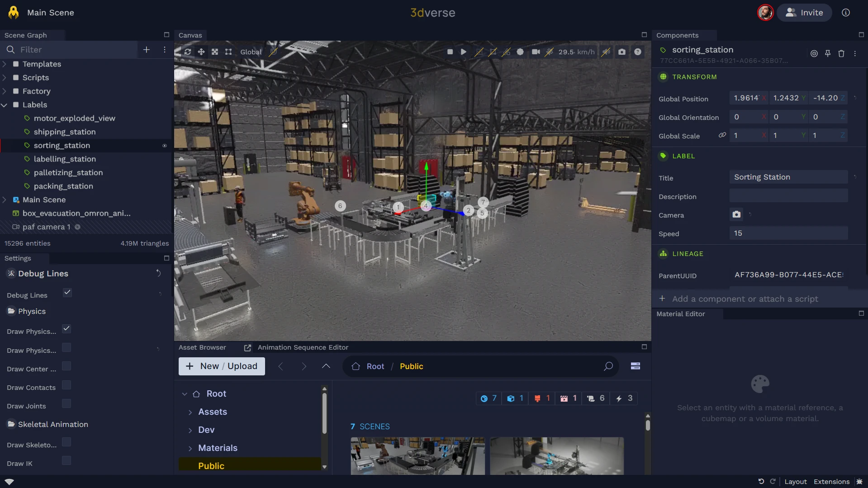Add a new entity with plus icon
868x488 pixels.
click(x=146, y=50)
